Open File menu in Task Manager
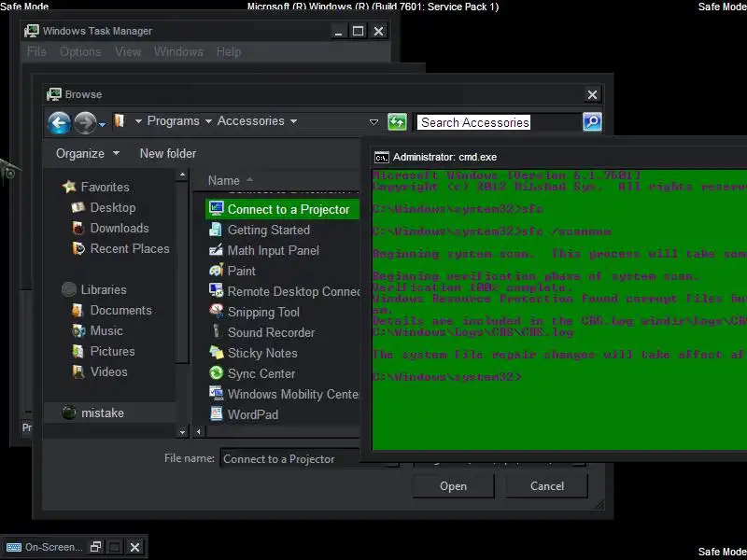This screenshot has height=560, width=747. [36, 51]
